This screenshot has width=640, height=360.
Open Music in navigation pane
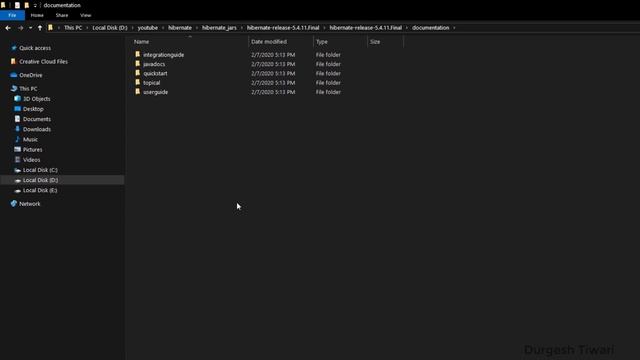pos(30,140)
